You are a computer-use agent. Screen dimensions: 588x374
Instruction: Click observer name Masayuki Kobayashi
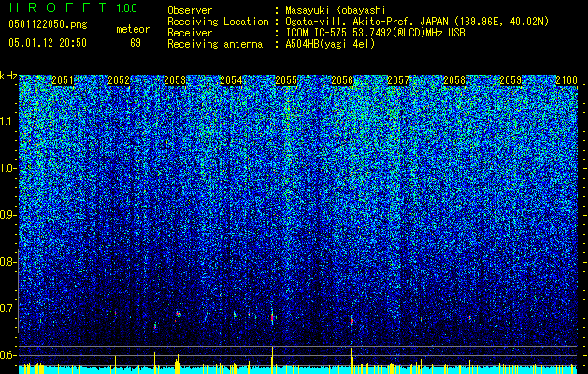coord(336,10)
